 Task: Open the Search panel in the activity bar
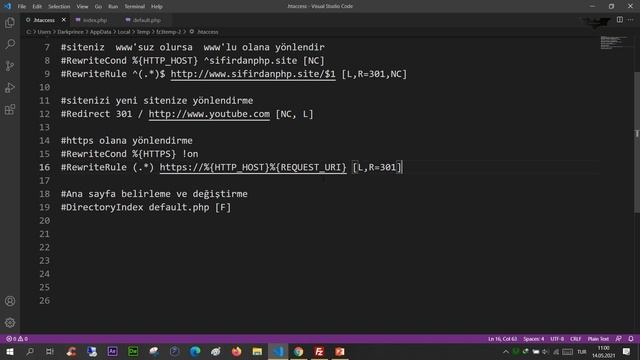[10, 44]
